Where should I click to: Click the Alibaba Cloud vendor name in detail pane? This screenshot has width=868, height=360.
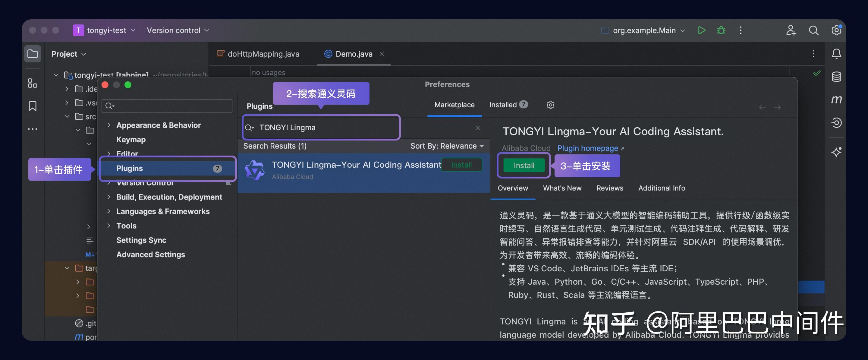click(x=526, y=148)
